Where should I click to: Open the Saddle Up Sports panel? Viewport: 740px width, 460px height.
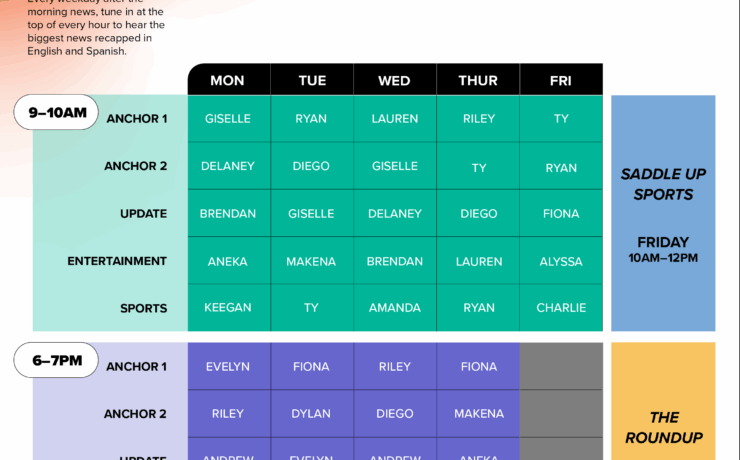click(663, 213)
